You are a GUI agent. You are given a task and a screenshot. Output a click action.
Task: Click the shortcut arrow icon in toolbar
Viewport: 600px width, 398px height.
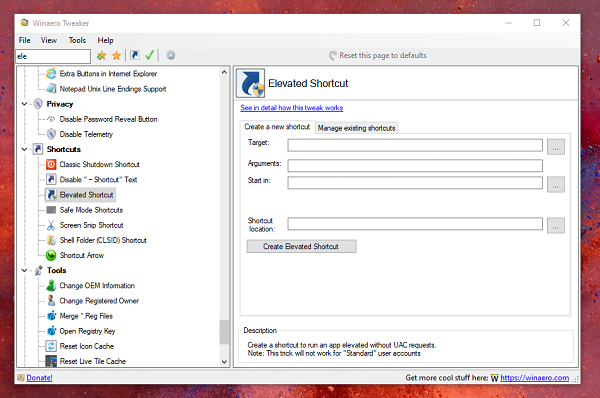[135, 55]
